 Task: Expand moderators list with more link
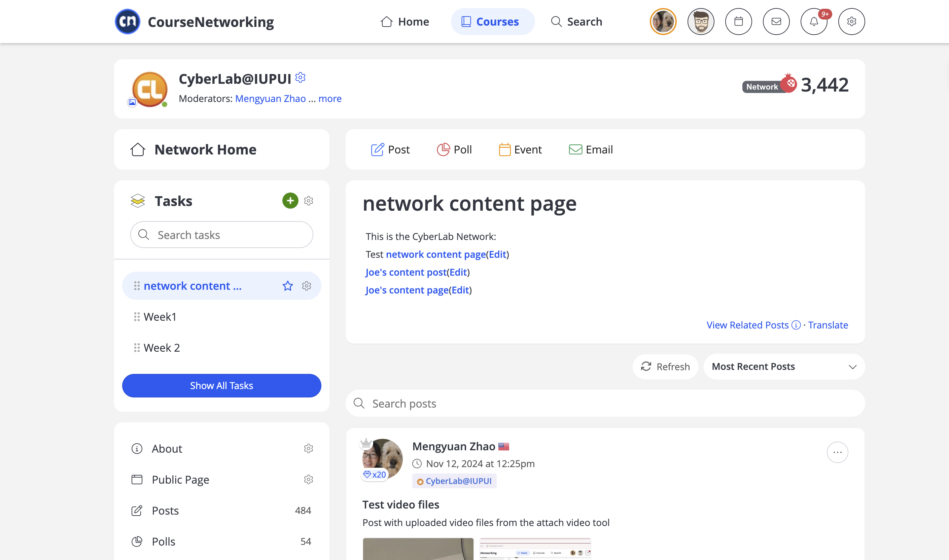(x=330, y=99)
